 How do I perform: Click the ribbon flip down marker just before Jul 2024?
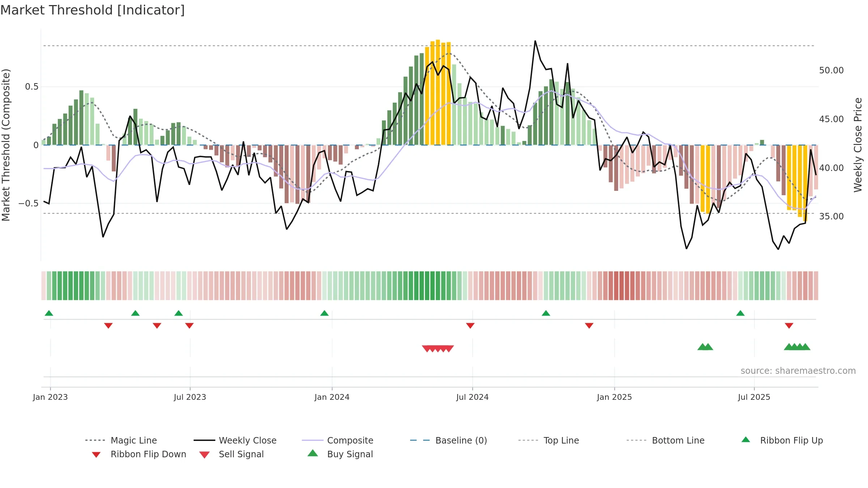pos(470,326)
